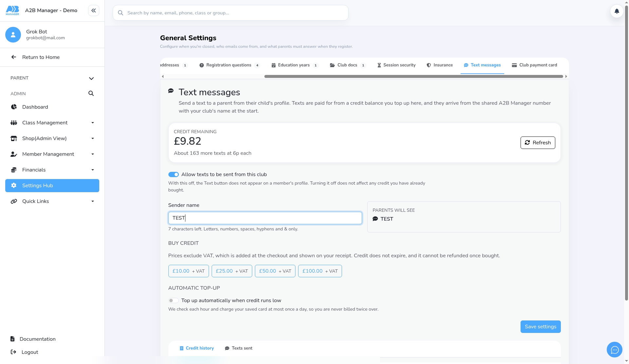Expand Shop(Admin View) dropdown arrow
This screenshot has height=364, width=629.
click(x=93, y=138)
